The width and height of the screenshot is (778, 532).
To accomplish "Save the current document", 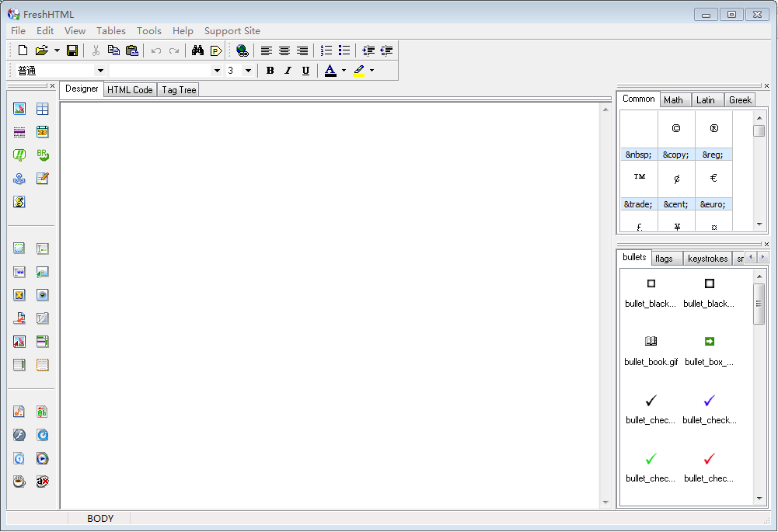I will coord(72,50).
